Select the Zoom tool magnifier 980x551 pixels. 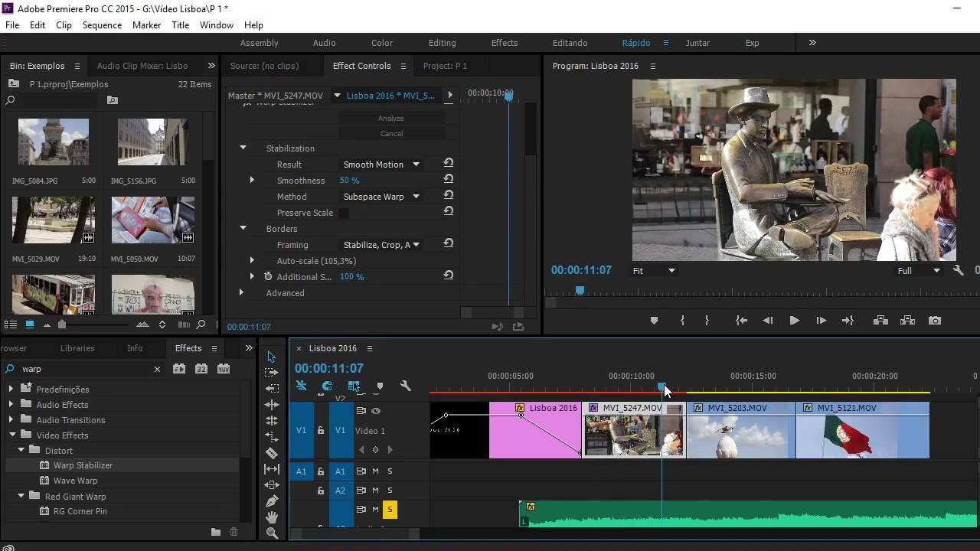272,533
